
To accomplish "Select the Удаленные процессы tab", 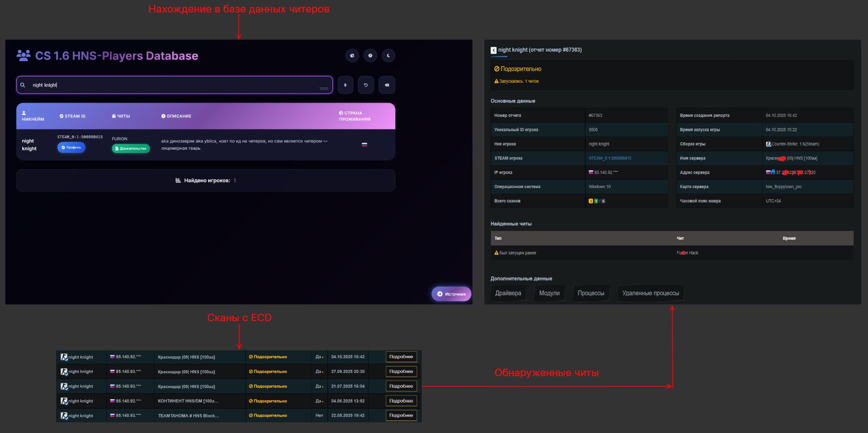I will (650, 293).
